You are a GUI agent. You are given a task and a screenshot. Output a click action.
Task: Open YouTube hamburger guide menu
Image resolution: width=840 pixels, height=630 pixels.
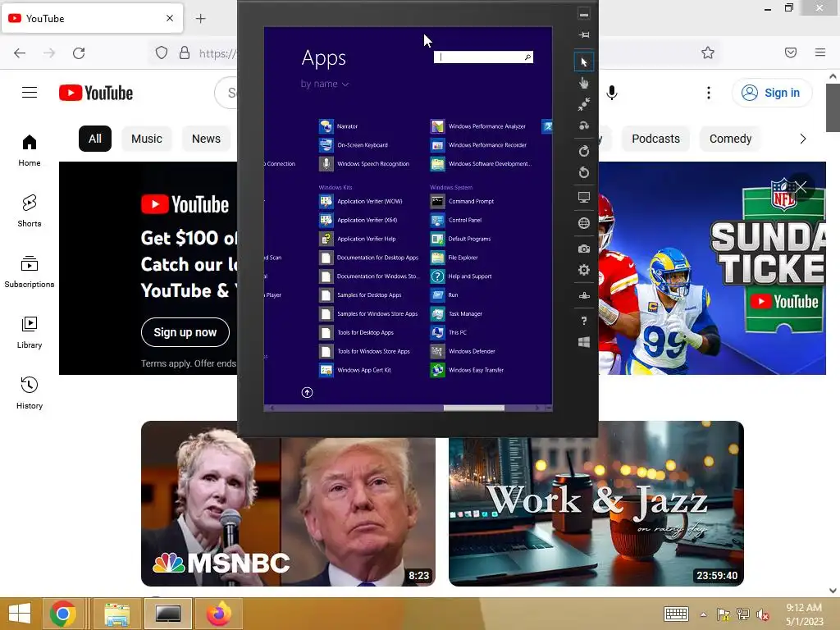pyautogui.click(x=30, y=93)
